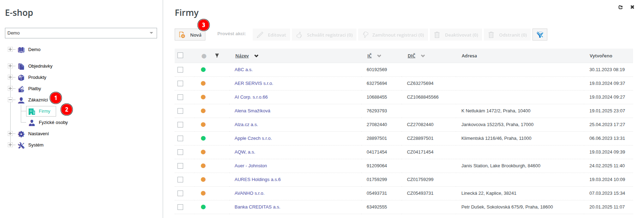Viewport: 644px width, 218px height.
Task: Click the Platby icon in sidebar
Action: tap(21, 89)
